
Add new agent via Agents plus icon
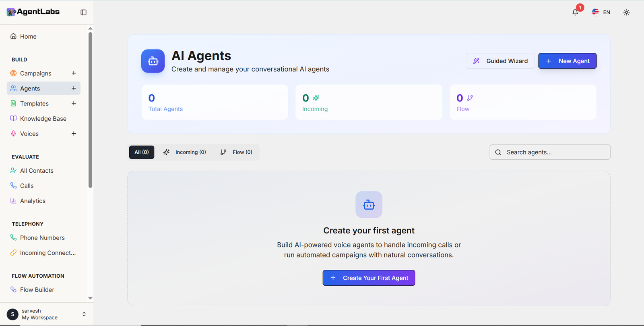pos(74,88)
